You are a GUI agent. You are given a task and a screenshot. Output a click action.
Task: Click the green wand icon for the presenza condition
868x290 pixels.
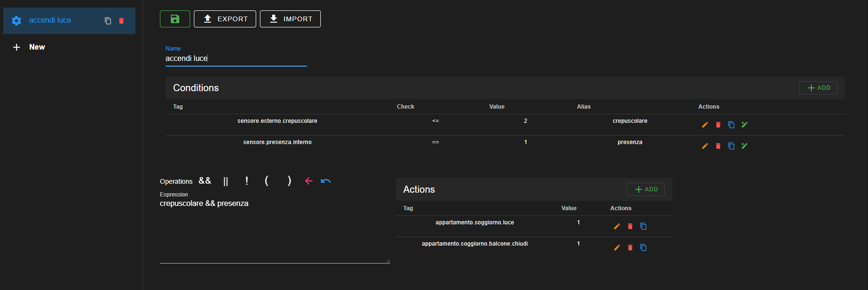(744, 146)
